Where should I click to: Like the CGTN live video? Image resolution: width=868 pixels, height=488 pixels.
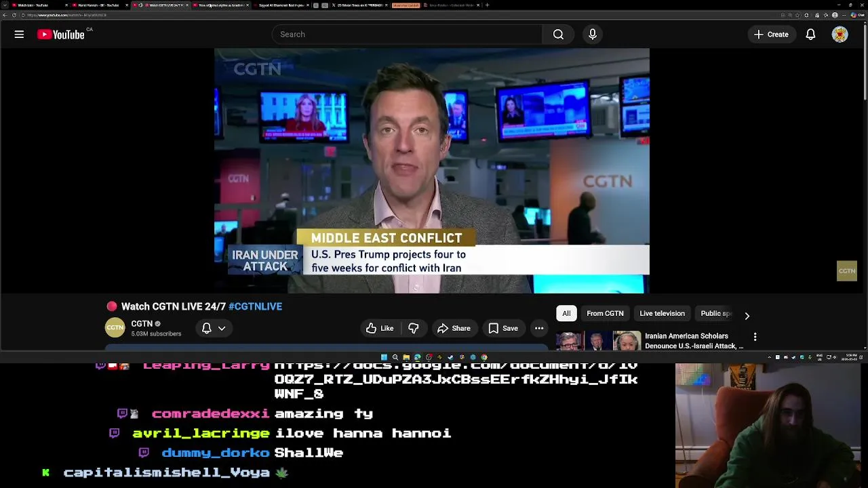coord(380,328)
